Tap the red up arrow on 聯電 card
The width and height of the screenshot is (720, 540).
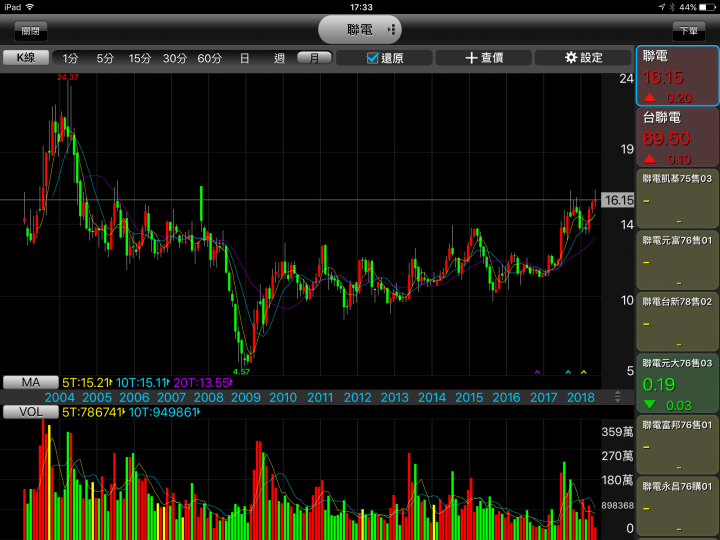(649, 97)
